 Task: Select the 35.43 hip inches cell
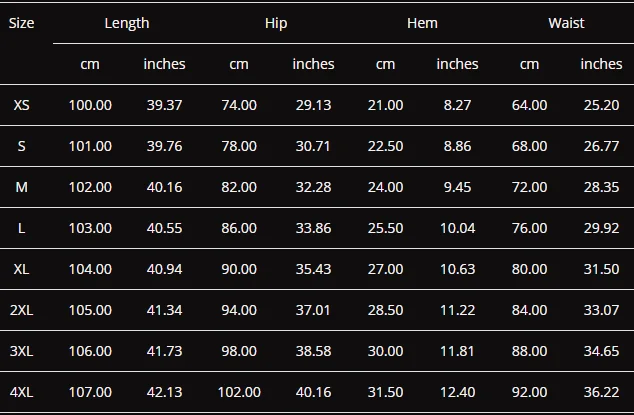tap(313, 269)
